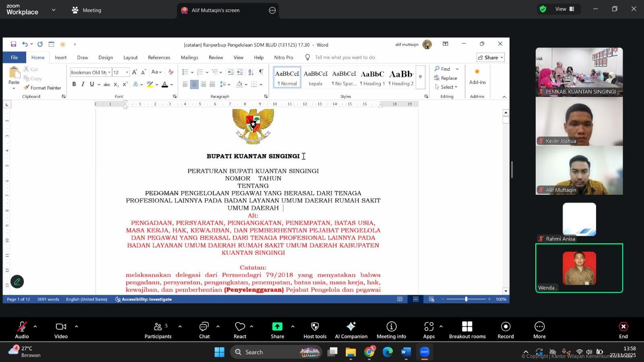Click the Record meeting icon
Screen dimensions: 644x362
click(506, 327)
